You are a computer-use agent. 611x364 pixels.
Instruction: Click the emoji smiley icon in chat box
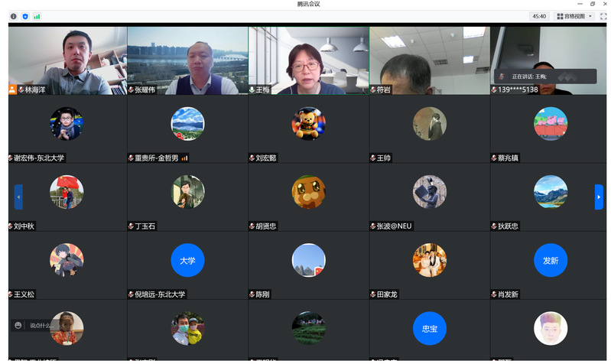click(18, 325)
